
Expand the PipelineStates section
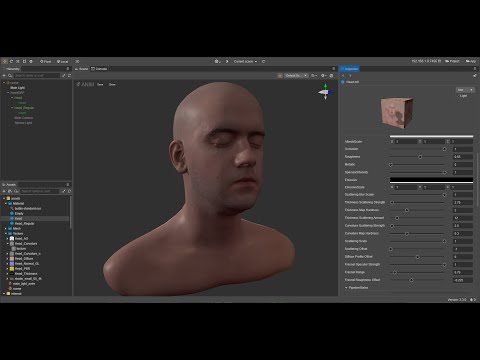point(346,287)
